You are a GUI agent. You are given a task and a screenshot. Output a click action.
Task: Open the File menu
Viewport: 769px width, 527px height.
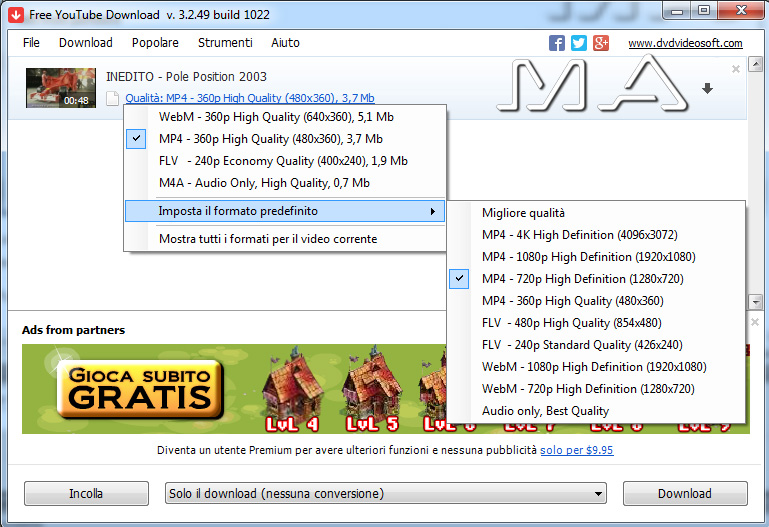pos(31,43)
